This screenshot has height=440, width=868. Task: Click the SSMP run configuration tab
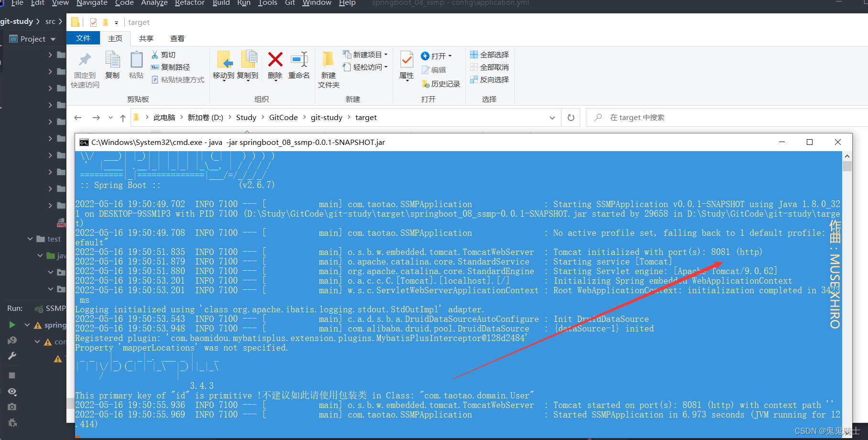click(51, 308)
